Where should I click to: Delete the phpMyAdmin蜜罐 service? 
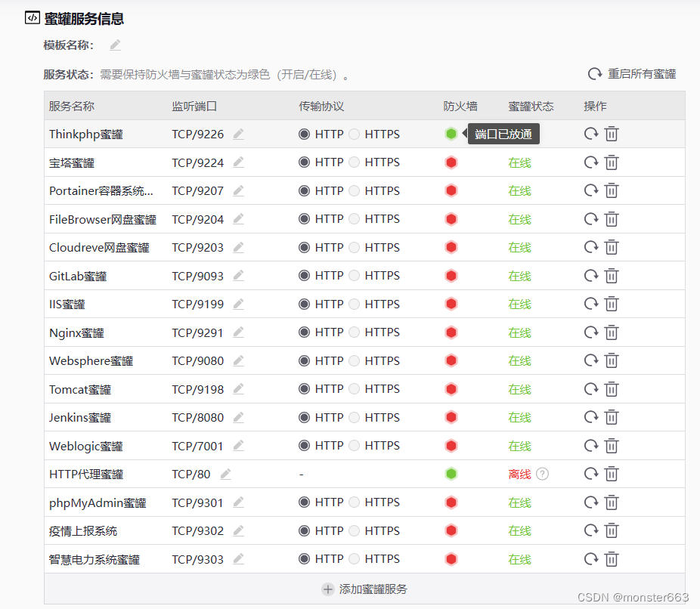(x=611, y=502)
